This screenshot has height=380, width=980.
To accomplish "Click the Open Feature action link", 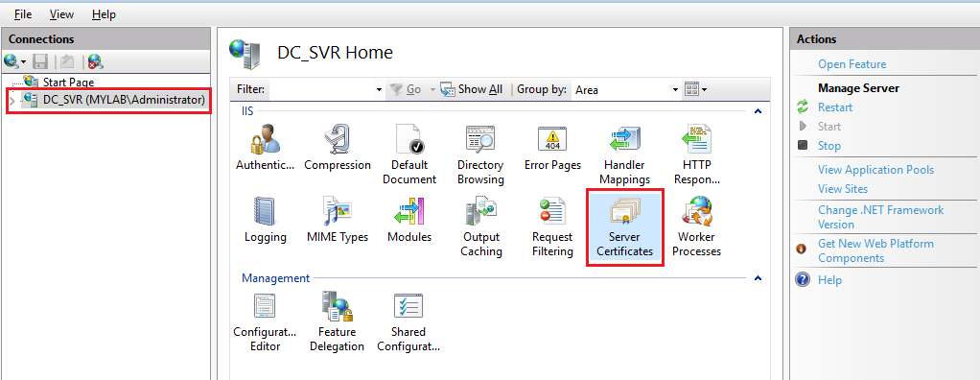I will [x=852, y=63].
